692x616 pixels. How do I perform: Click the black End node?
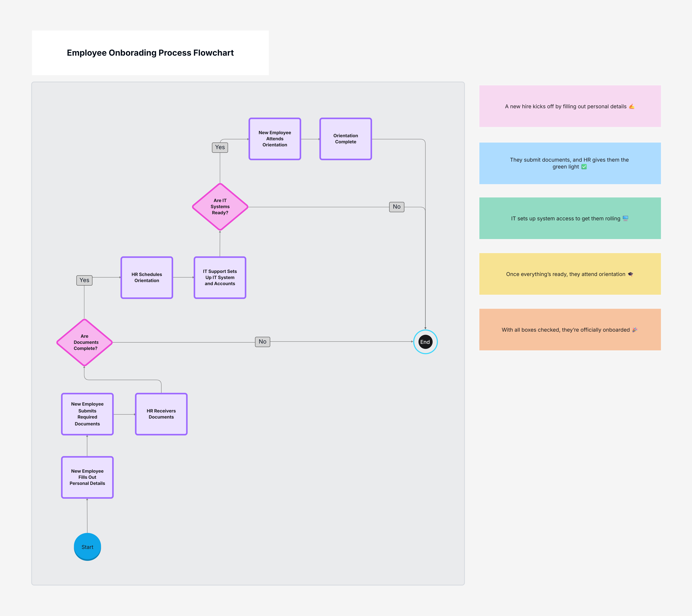[x=425, y=342]
